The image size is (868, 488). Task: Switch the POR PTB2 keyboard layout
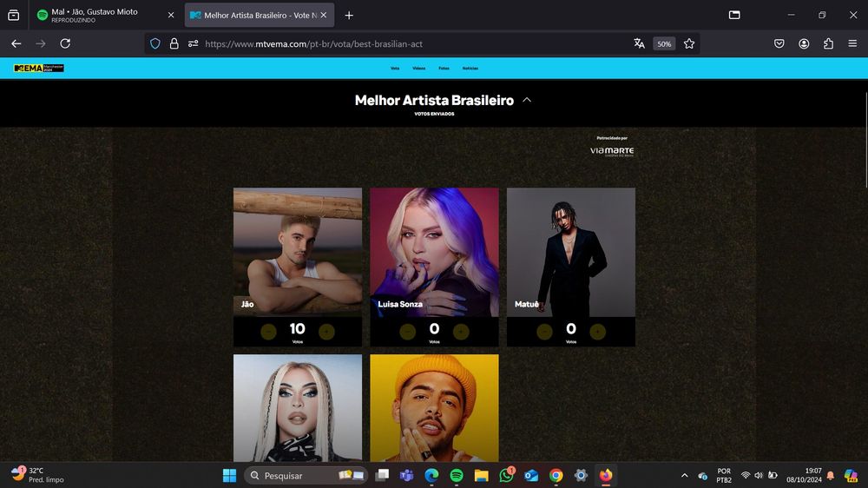coord(724,475)
